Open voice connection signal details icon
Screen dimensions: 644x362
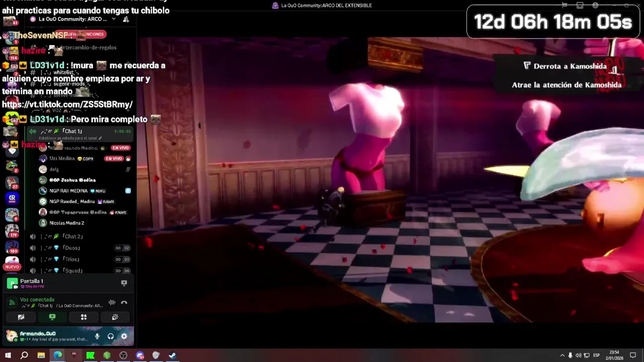coord(12,303)
